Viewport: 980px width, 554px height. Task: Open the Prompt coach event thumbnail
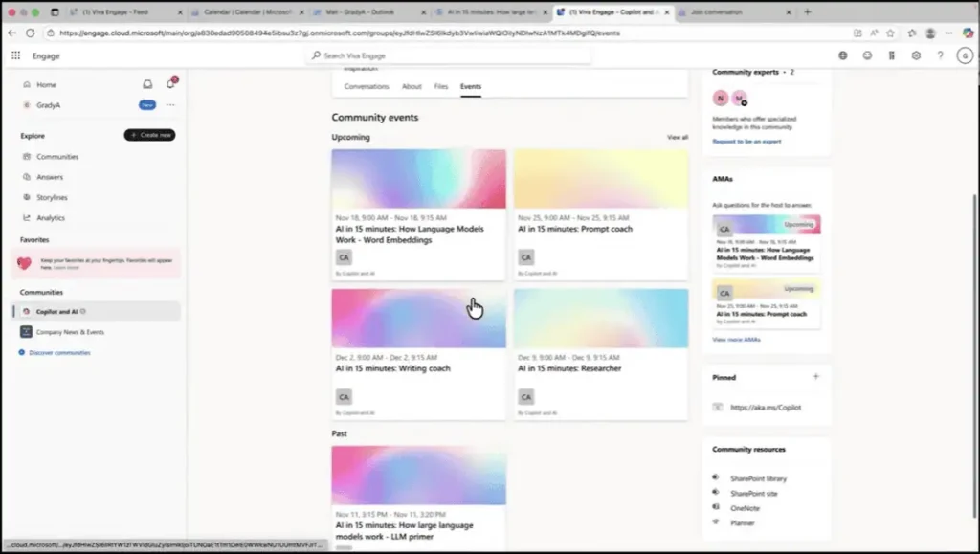601,179
